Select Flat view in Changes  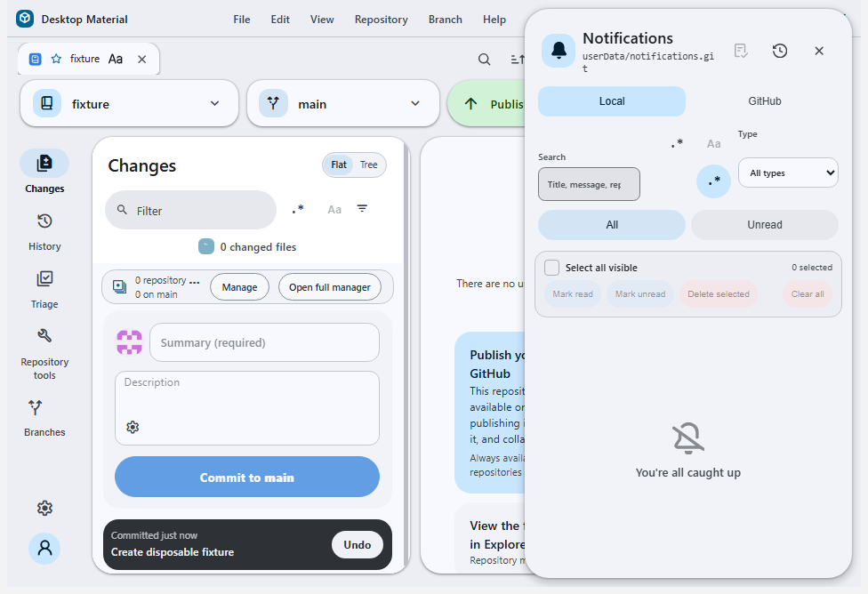point(339,165)
